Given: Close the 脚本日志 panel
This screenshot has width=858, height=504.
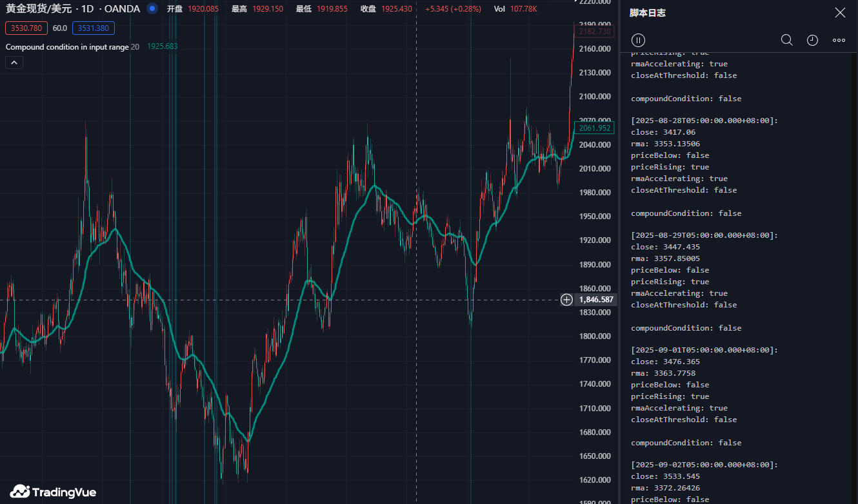Looking at the screenshot, I should [x=839, y=13].
